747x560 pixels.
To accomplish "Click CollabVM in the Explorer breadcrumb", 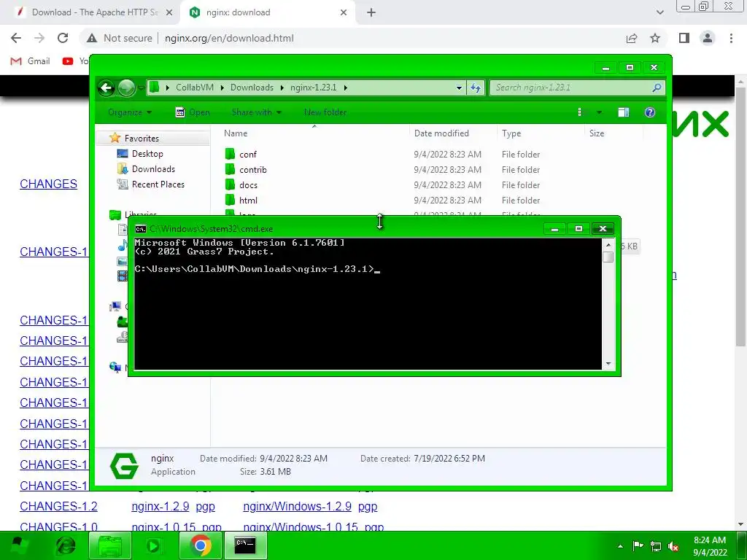I will click(x=194, y=87).
